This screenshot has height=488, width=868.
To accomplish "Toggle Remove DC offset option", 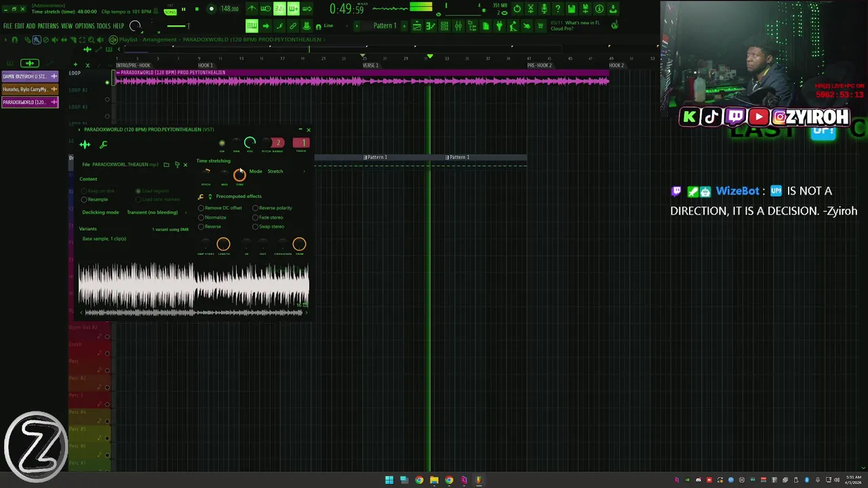I will (x=221, y=208).
